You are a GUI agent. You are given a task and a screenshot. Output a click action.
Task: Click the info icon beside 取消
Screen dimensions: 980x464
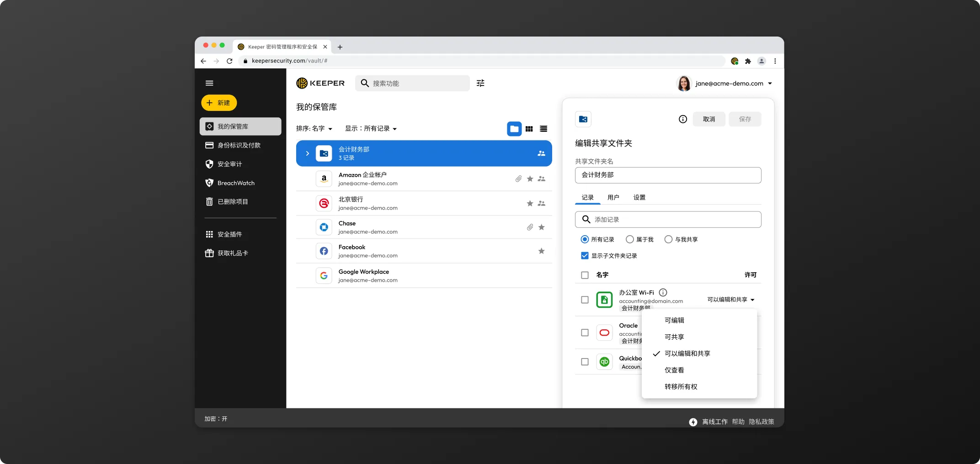click(x=683, y=119)
